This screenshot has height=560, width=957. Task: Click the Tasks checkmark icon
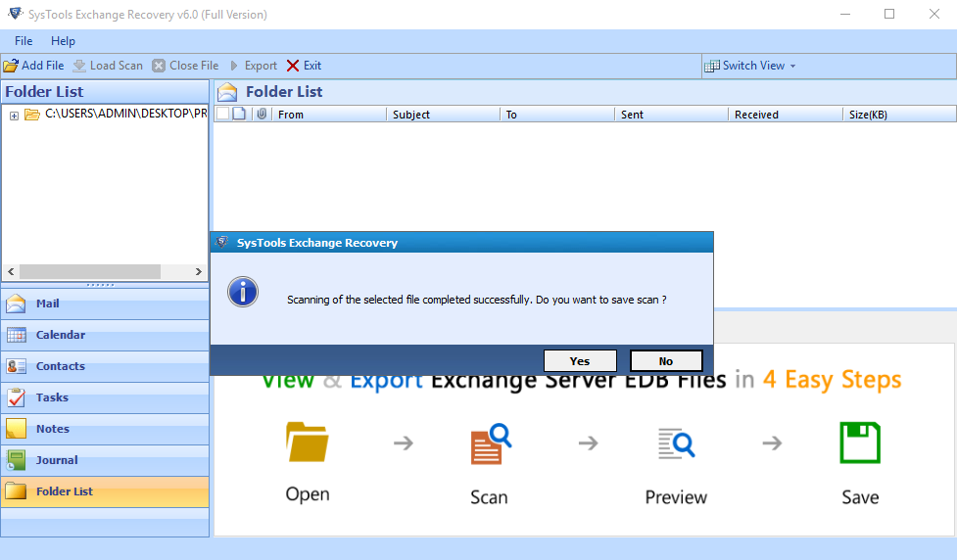(16, 397)
